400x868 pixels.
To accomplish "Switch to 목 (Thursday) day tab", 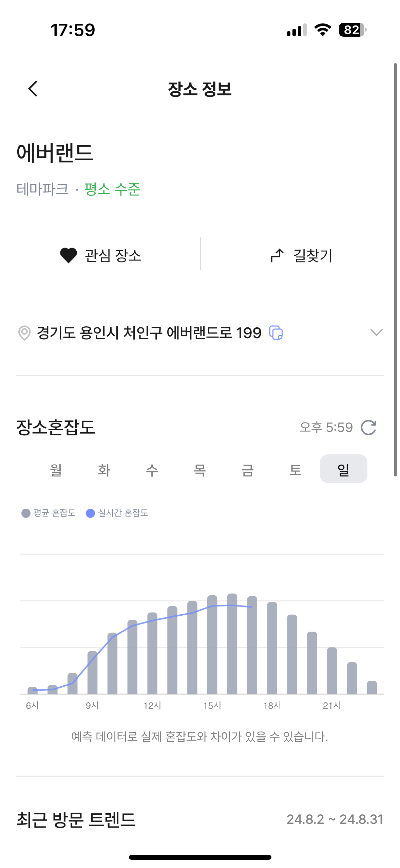I will pyautogui.click(x=199, y=470).
